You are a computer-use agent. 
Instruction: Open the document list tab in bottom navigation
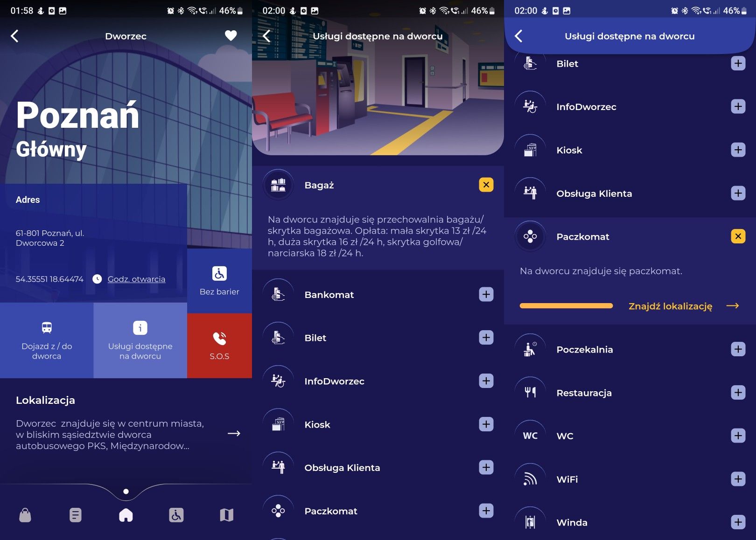pyautogui.click(x=76, y=515)
